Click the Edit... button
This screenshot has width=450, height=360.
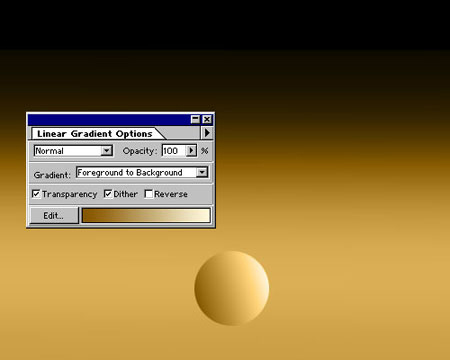(54, 215)
